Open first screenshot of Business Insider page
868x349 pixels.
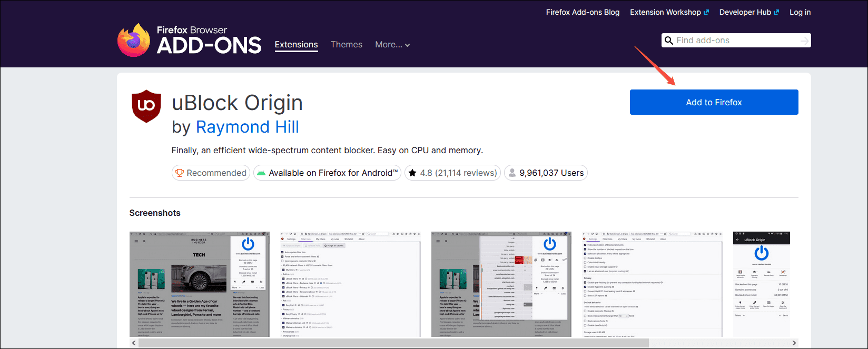point(200,284)
